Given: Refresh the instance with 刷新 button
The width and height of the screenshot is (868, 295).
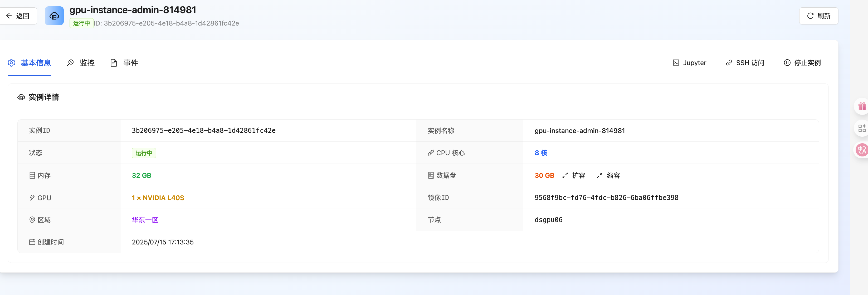Looking at the screenshot, I should click(819, 16).
